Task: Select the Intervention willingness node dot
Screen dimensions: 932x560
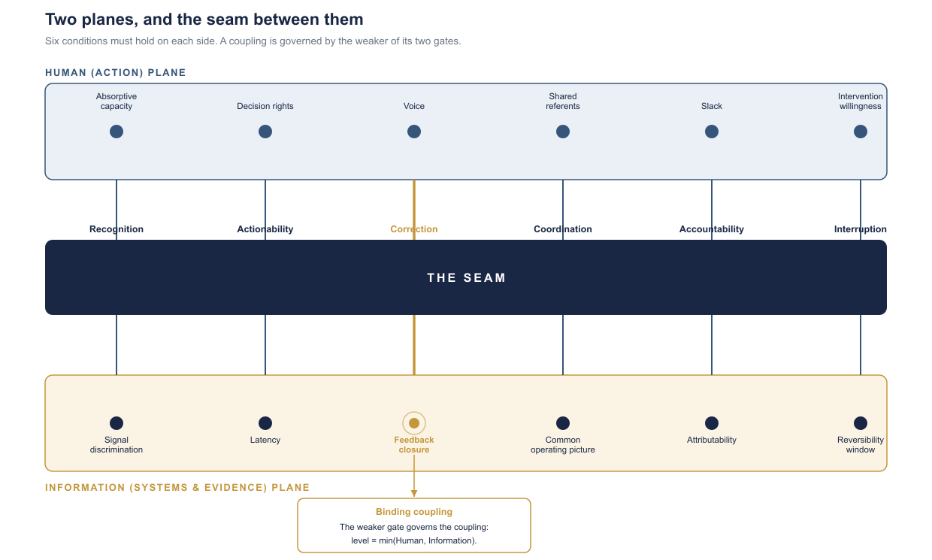Action: [861, 132]
